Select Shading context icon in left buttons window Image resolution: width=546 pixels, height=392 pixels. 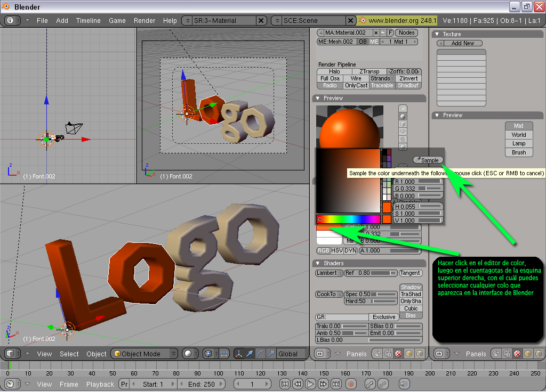click(398, 354)
